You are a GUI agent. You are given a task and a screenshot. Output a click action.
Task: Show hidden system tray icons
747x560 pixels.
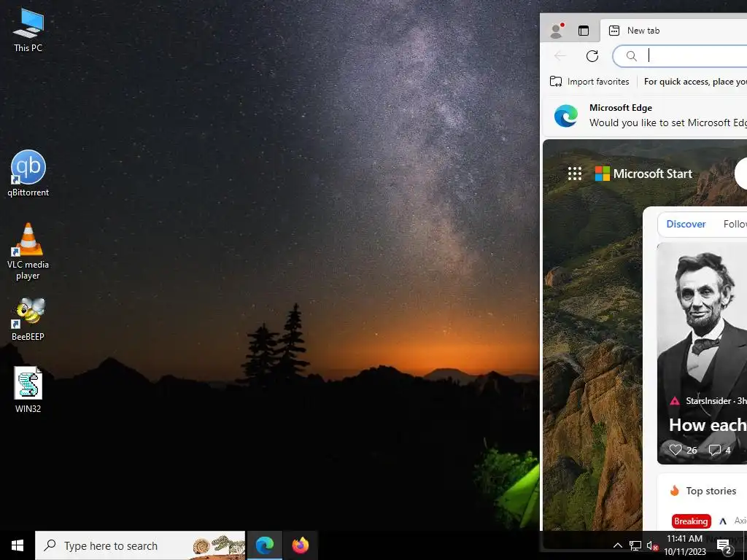[x=617, y=545]
